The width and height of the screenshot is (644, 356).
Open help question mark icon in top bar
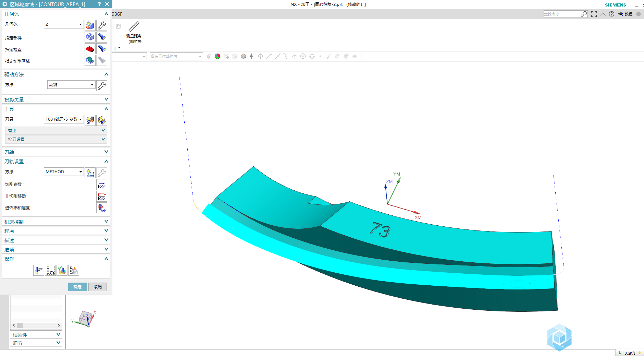(x=611, y=14)
